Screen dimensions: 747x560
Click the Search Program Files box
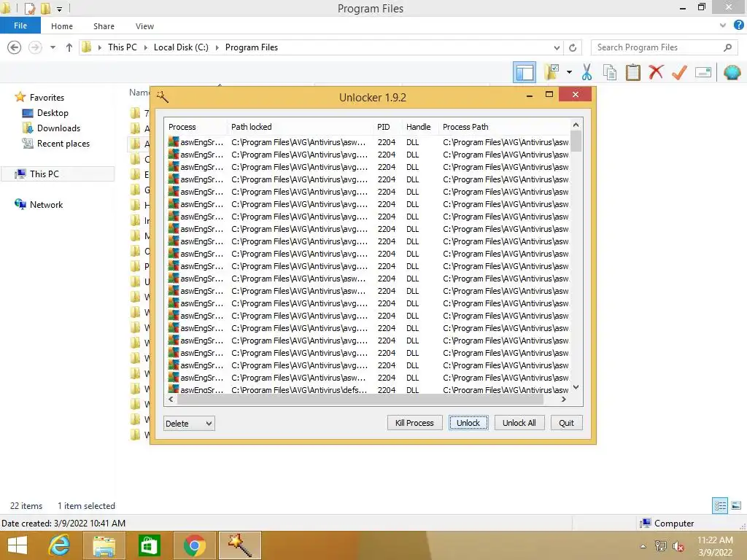click(x=662, y=47)
